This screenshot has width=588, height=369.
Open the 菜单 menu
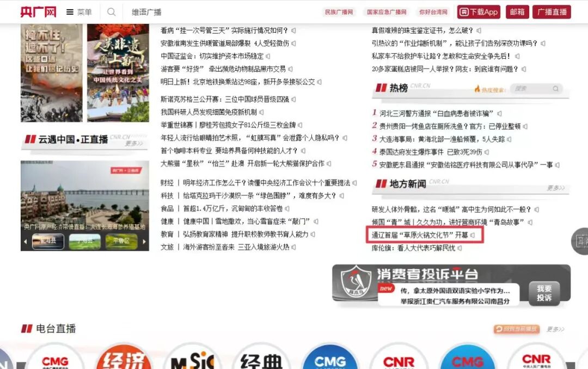77,11
